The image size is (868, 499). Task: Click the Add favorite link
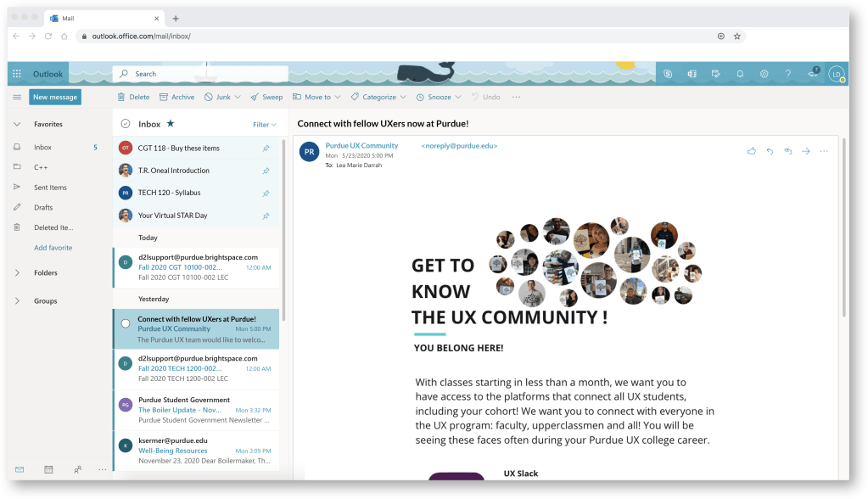coord(53,248)
